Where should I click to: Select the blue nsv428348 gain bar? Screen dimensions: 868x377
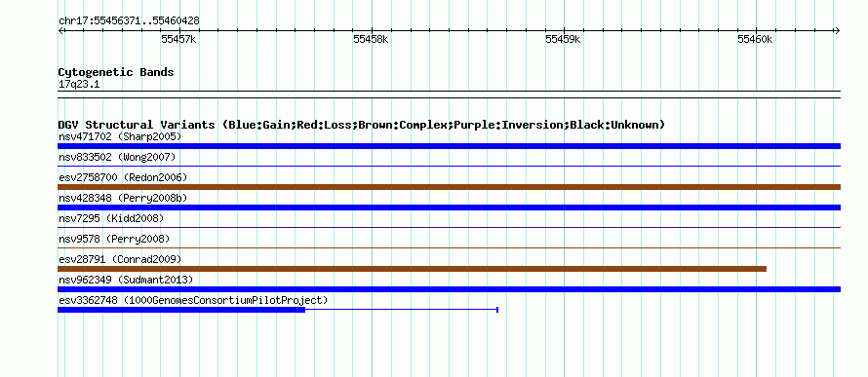[x=449, y=207]
